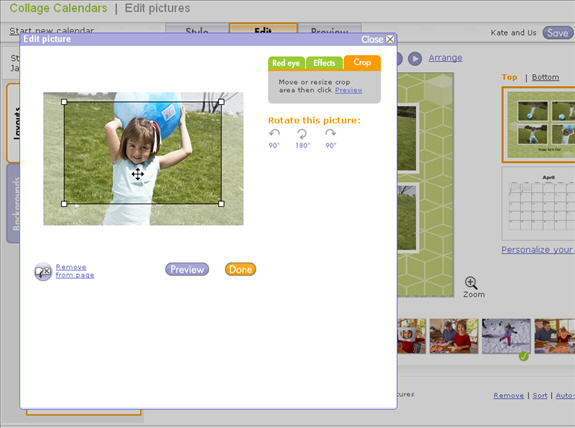575x428 pixels.
Task: Click the Remove link below the photo tray
Action: 508,395
